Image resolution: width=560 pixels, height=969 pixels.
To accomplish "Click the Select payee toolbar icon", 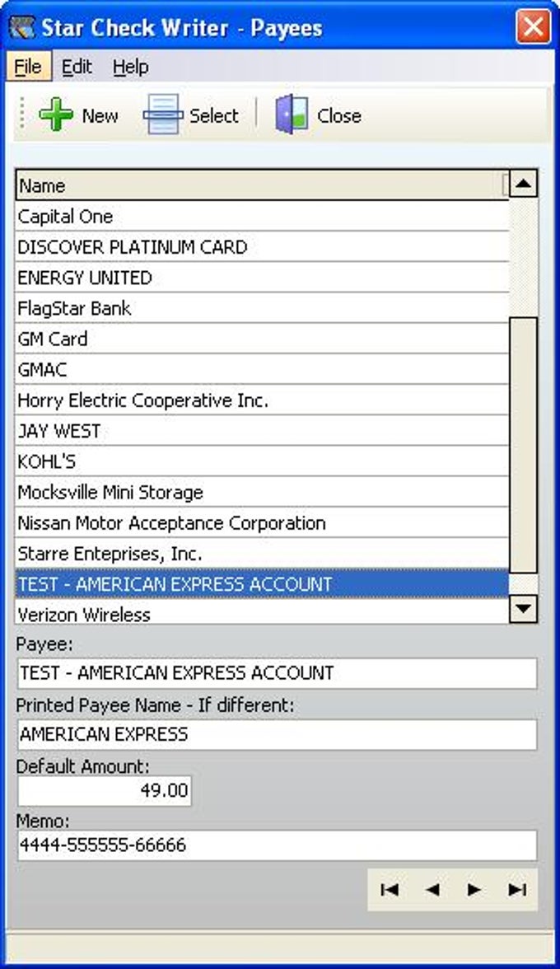I will tap(163, 115).
